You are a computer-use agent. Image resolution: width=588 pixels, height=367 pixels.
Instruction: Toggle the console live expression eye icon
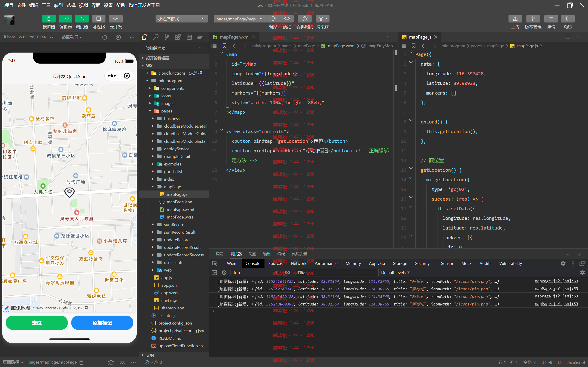[287, 273]
